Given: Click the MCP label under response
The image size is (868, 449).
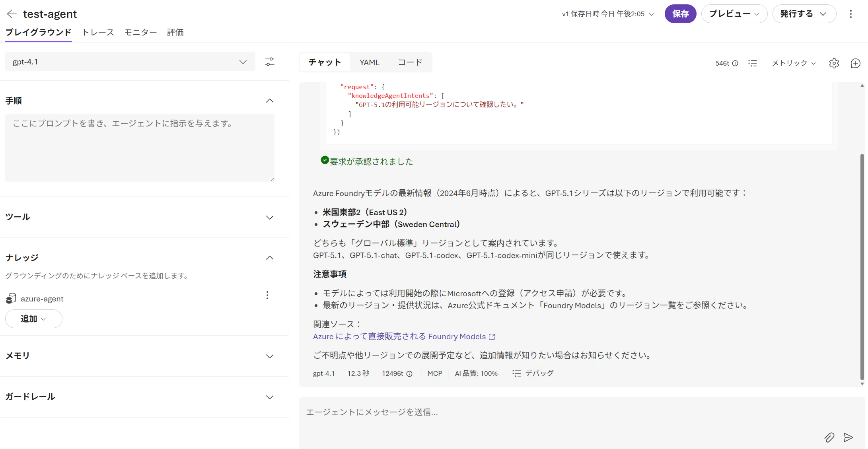Looking at the screenshot, I should coord(435,373).
